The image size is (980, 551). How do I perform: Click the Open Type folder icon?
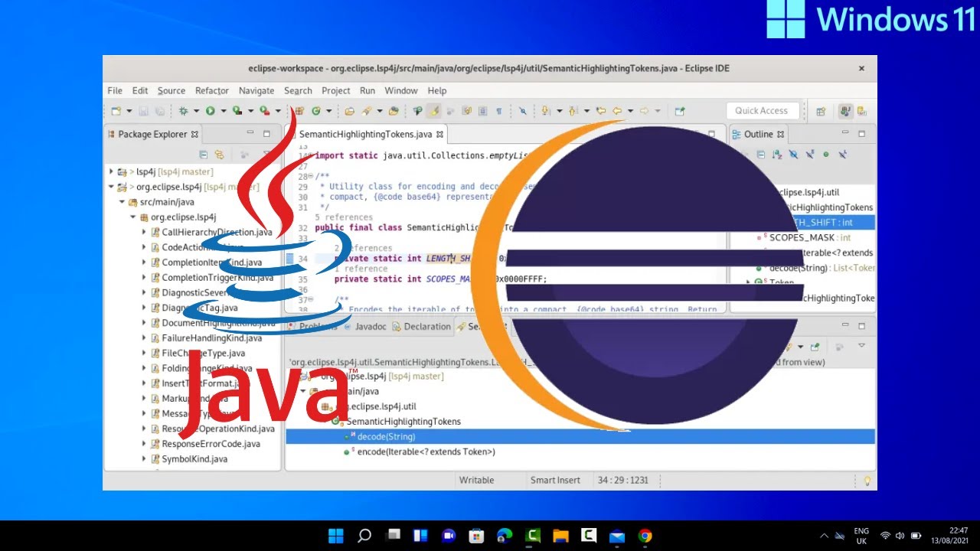349,111
